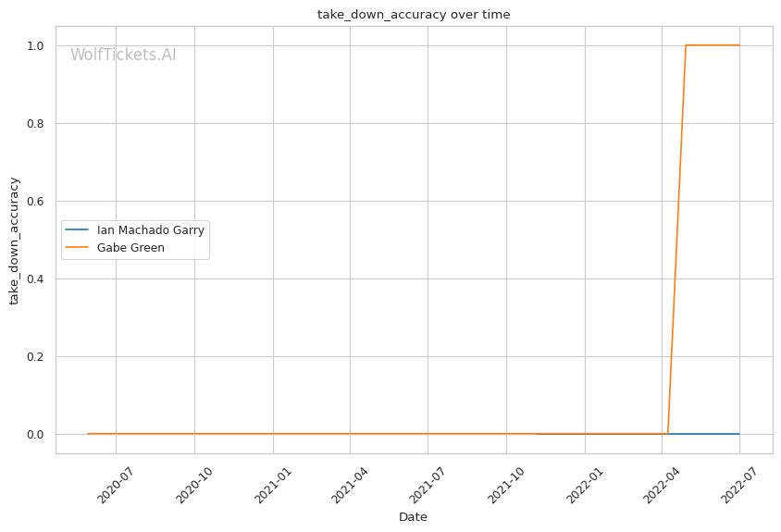Image resolution: width=781 pixels, height=532 pixels.
Task: Click the vertical 'take_down_accuracy' y-axis label
Action: (15, 239)
